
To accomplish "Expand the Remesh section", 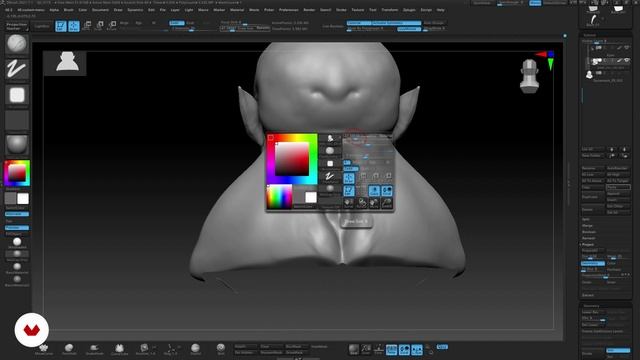I will (589, 238).
